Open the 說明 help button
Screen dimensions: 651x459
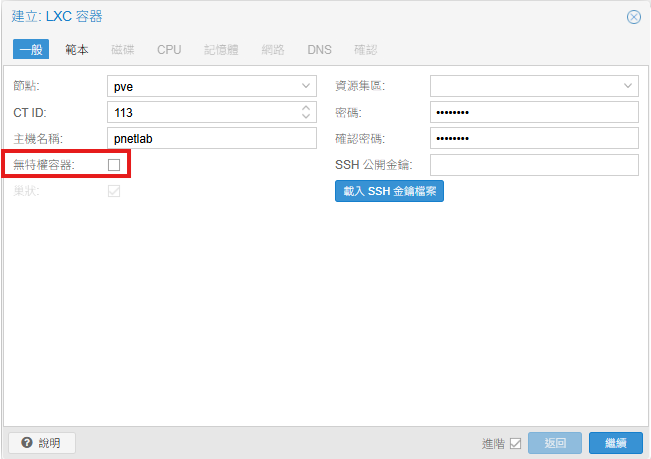click(41, 443)
